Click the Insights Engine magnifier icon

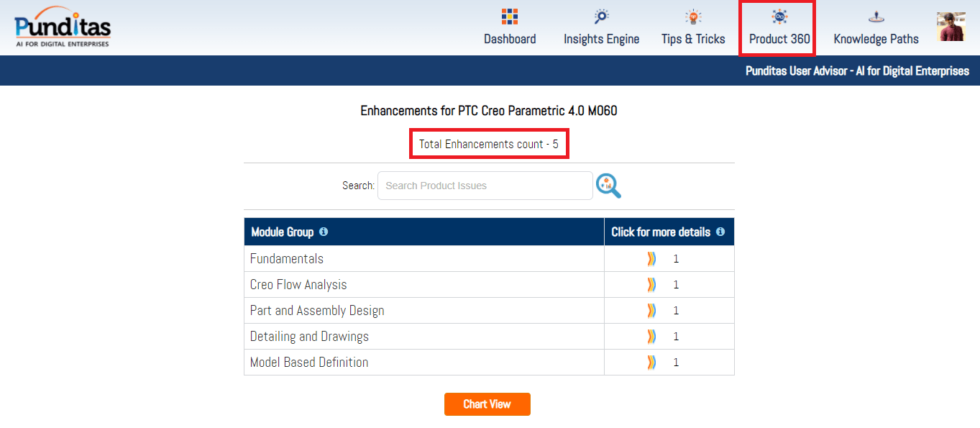pyautogui.click(x=601, y=17)
